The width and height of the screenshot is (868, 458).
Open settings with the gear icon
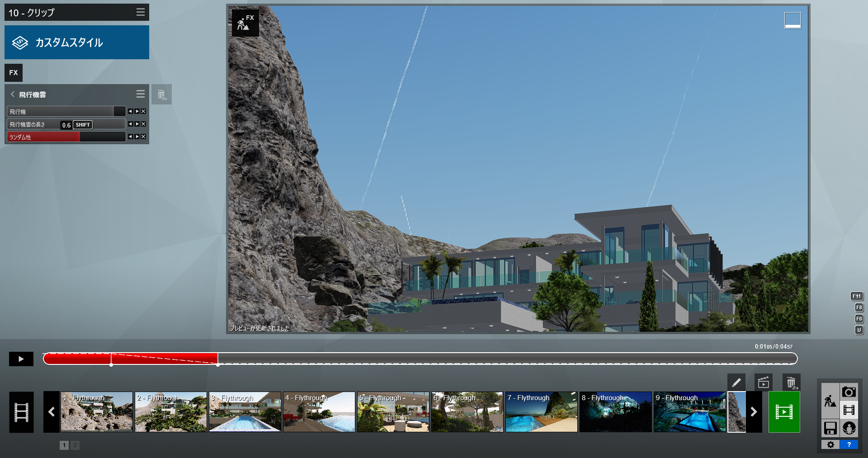(x=830, y=445)
